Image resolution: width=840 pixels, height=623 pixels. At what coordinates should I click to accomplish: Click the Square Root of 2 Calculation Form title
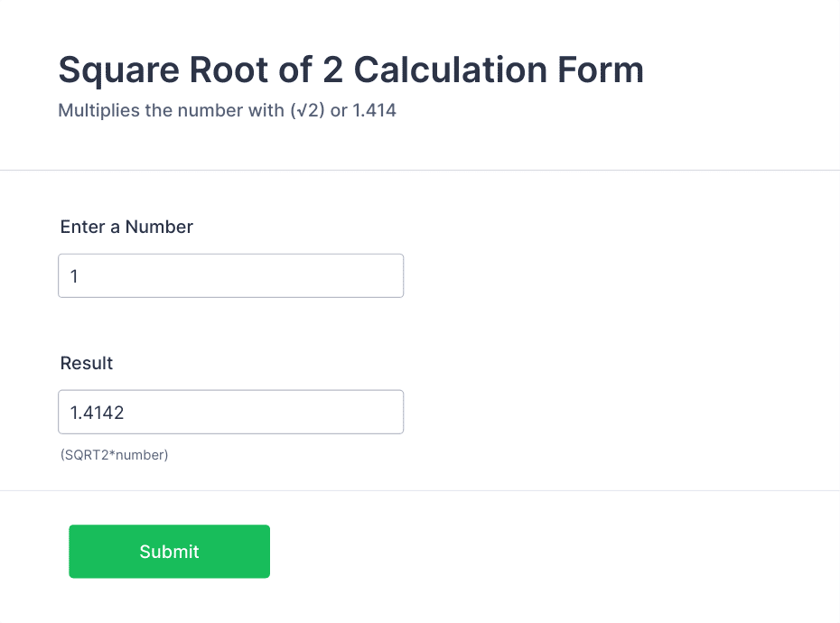(350, 70)
